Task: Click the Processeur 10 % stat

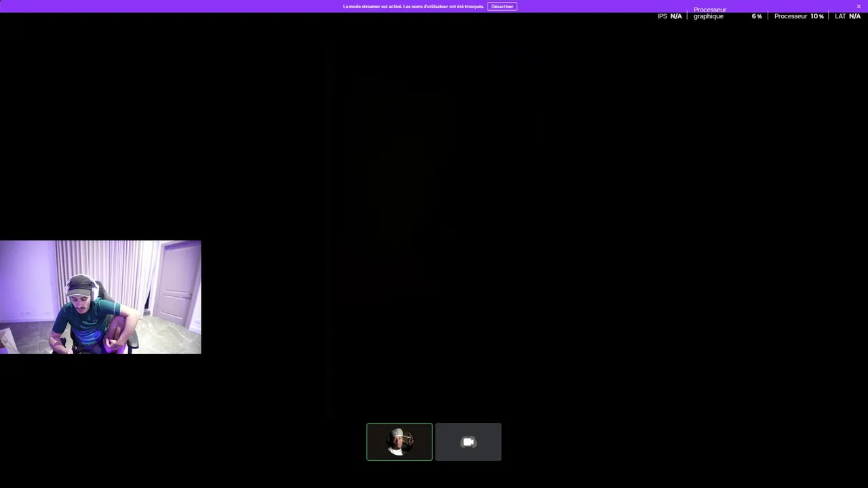Action: (799, 16)
